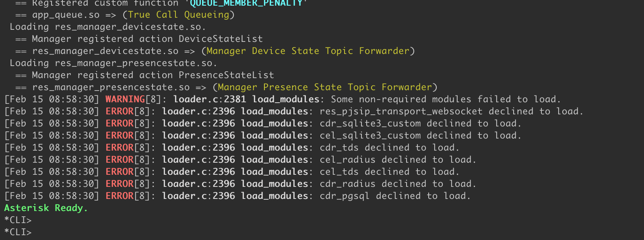This screenshot has width=644, height=240.
Task: Click the 'cdr_tds declined to load' text
Action: point(389,148)
